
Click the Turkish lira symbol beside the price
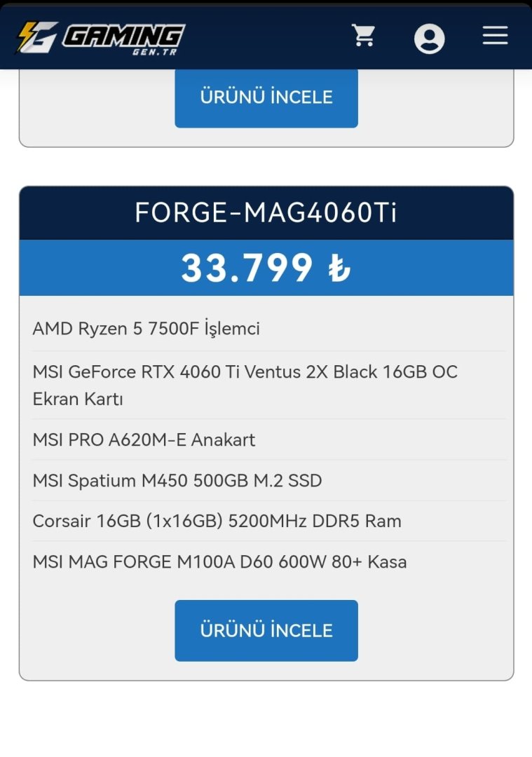tap(339, 268)
